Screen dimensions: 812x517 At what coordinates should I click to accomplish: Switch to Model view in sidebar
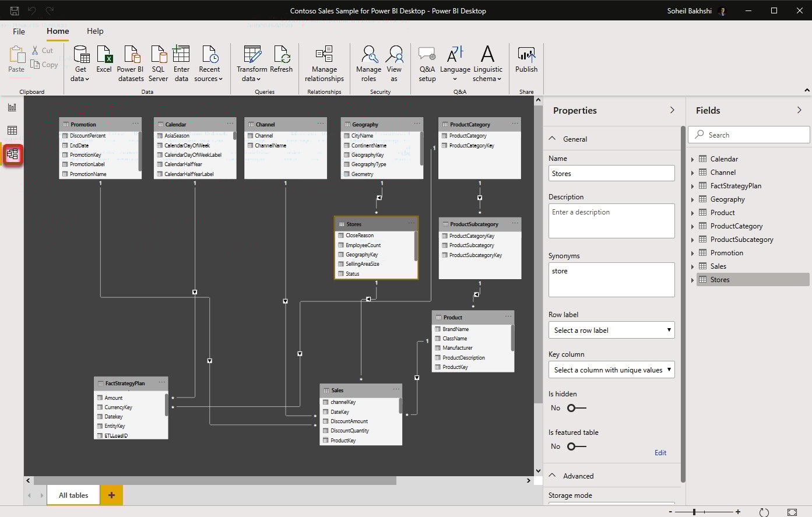coord(12,154)
